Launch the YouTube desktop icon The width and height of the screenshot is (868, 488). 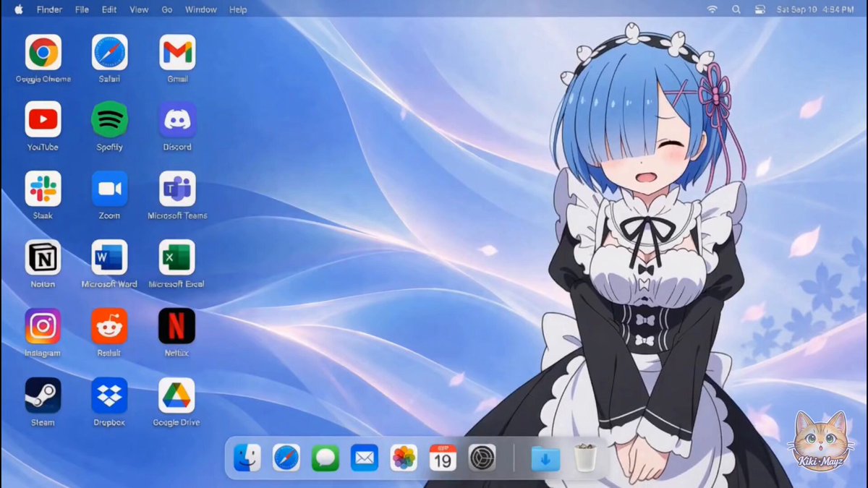tap(43, 119)
